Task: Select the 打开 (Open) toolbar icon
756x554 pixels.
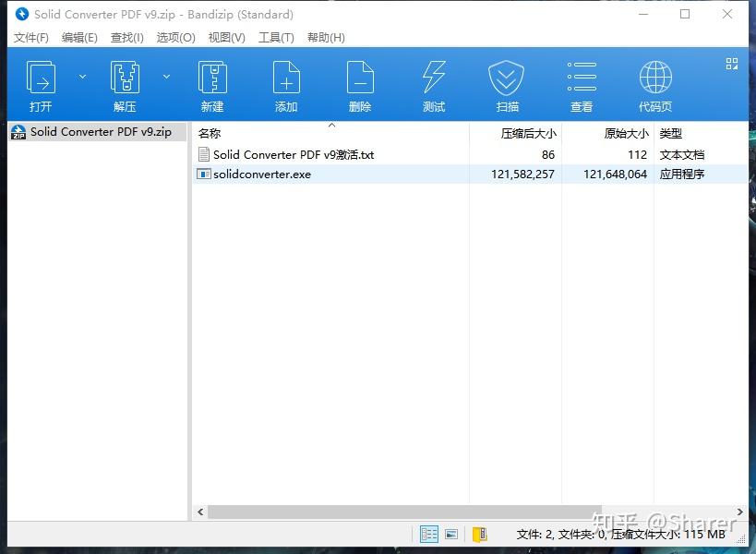Action: [41, 83]
